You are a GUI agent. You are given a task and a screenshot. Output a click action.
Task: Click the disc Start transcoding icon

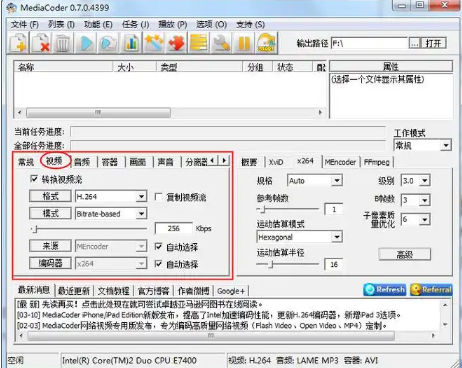click(x=267, y=43)
